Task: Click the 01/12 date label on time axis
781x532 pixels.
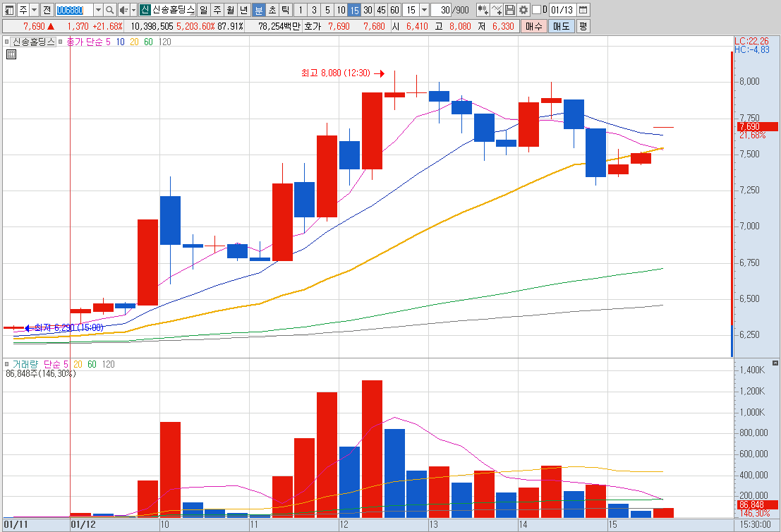Action: (x=83, y=524)
